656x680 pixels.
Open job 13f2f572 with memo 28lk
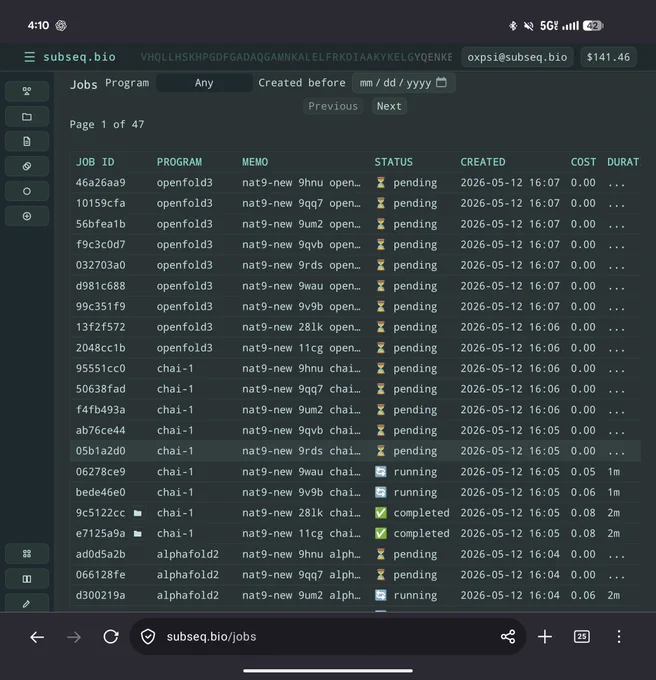point(356,327)
